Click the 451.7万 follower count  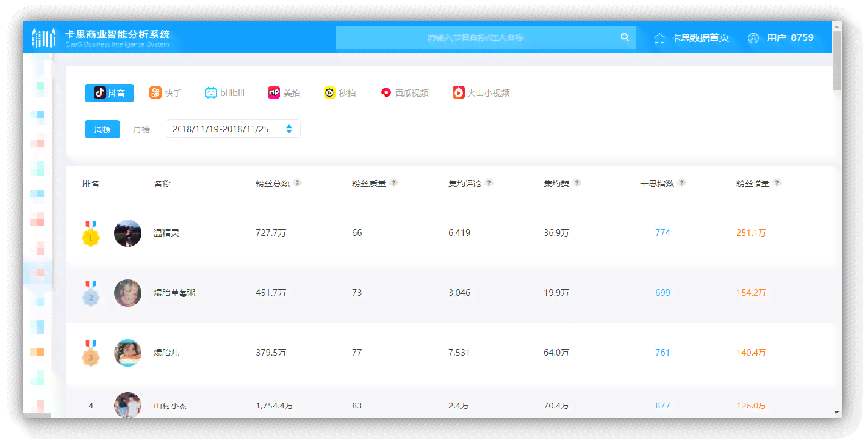click(270, 293)
